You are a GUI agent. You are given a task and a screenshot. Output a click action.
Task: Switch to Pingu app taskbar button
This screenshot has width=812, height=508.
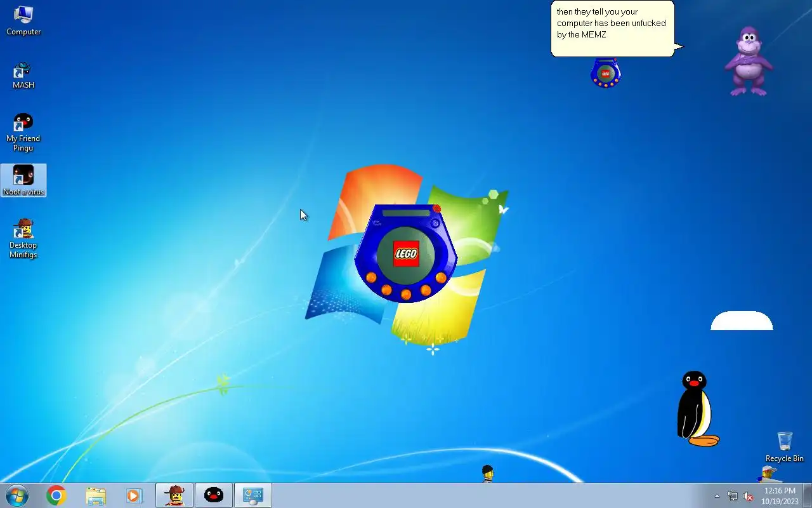(214, 495)
